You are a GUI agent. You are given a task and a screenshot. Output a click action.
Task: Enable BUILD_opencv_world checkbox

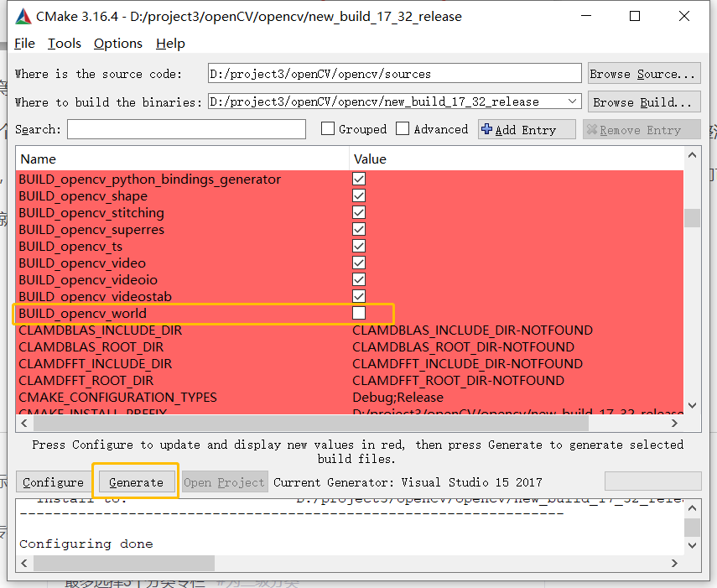pos(358,313)
